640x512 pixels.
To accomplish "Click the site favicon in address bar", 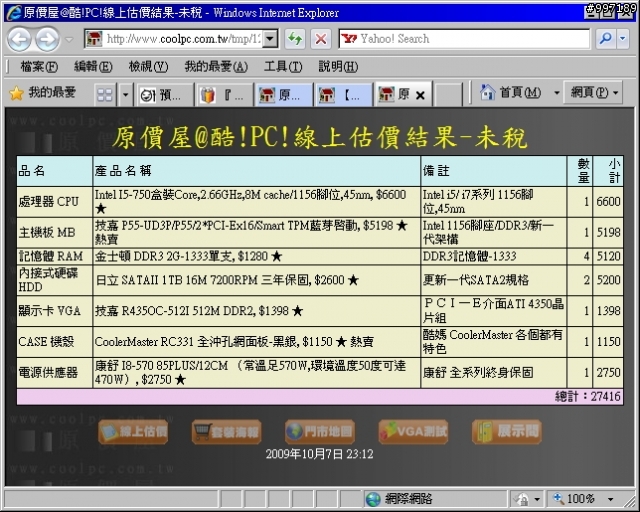I will tap(94, 39).
